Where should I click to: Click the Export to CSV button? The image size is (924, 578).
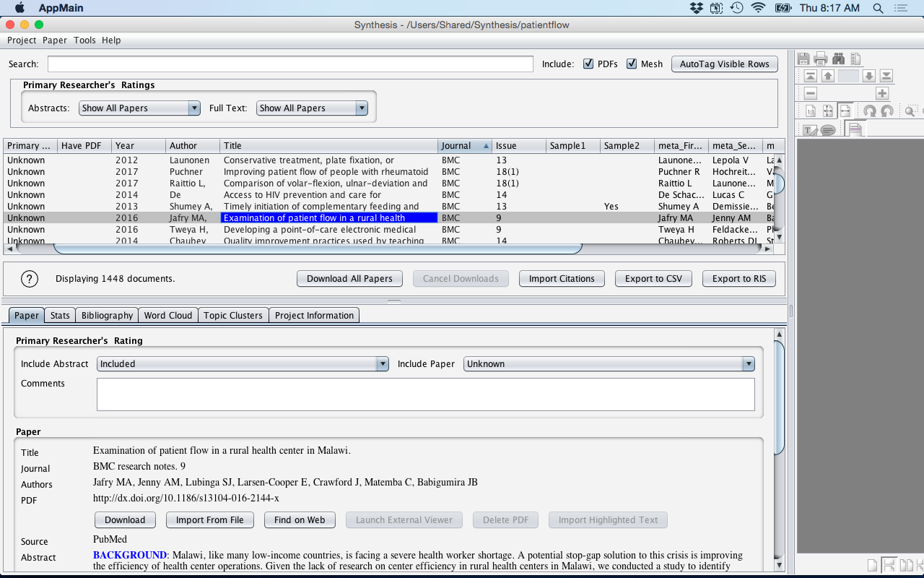[x=653, y=278]
